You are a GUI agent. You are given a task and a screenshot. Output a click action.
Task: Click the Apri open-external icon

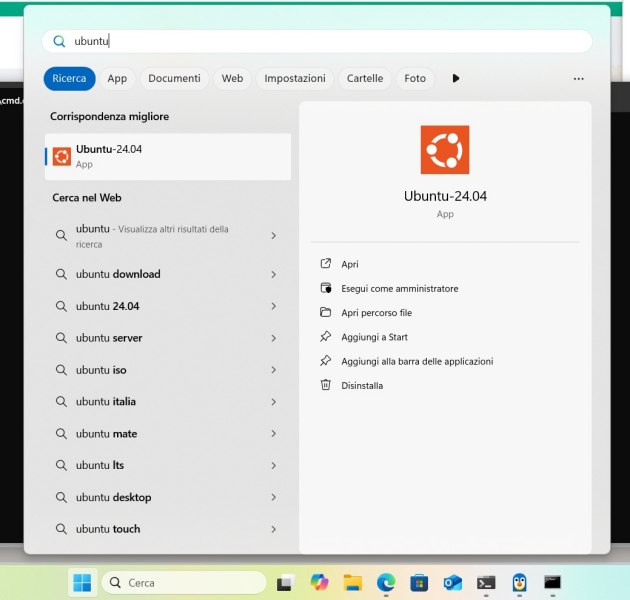click(x=325, y=264)
